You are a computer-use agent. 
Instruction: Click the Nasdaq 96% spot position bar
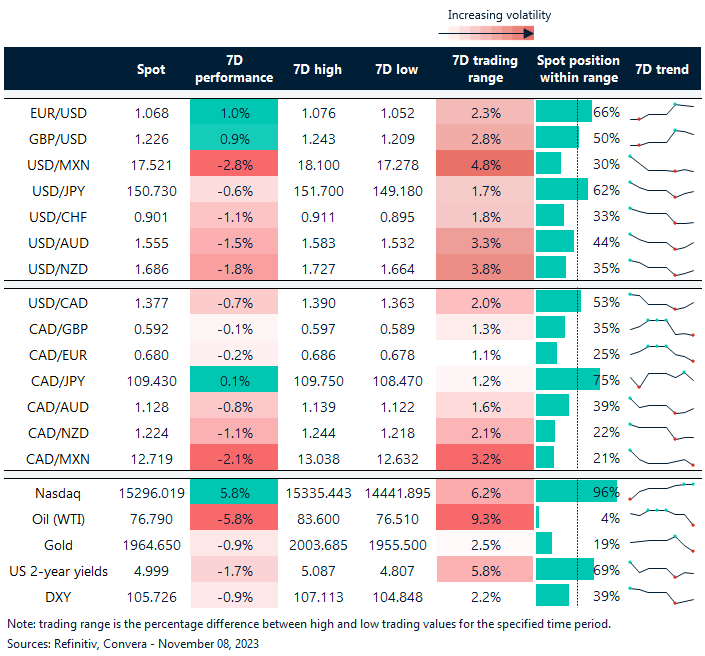pyautogui.click(x=576, y=491)
